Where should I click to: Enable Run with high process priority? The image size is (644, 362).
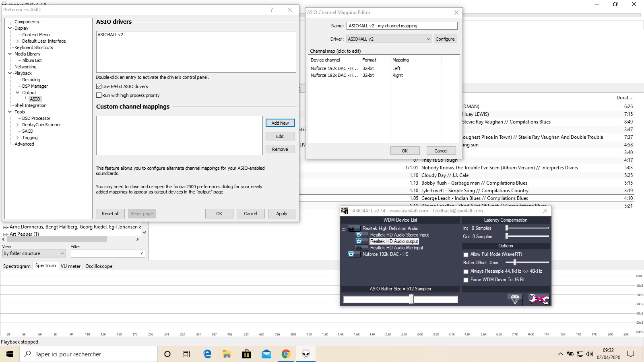tap(99, 95)
